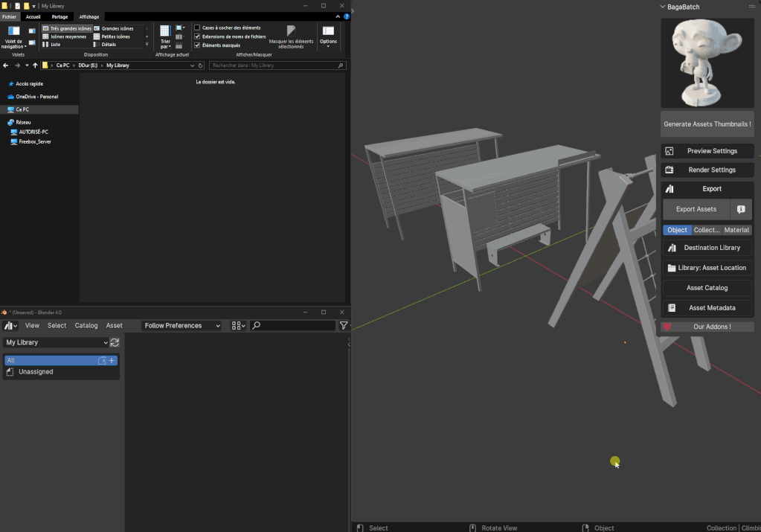The height and width of the screenshot is (532, 761).
Task: Select Ce PC in navigation pane
Action: (39, 109)
